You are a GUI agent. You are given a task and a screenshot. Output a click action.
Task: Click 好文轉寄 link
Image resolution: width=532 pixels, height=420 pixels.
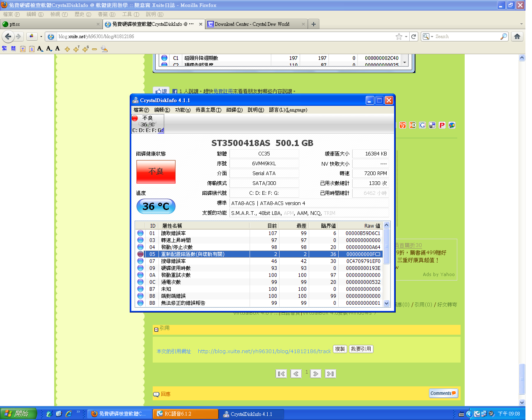click(x=447, y=305)
